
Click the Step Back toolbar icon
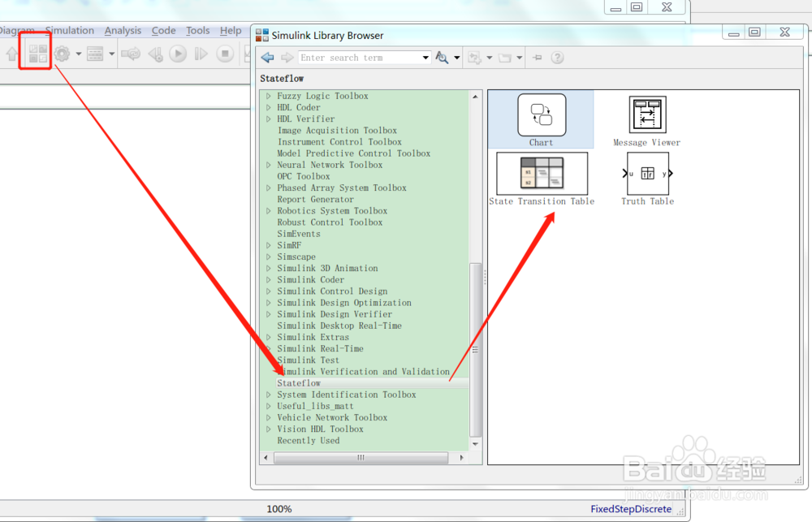pyautogui.click(x=155, y=54)
